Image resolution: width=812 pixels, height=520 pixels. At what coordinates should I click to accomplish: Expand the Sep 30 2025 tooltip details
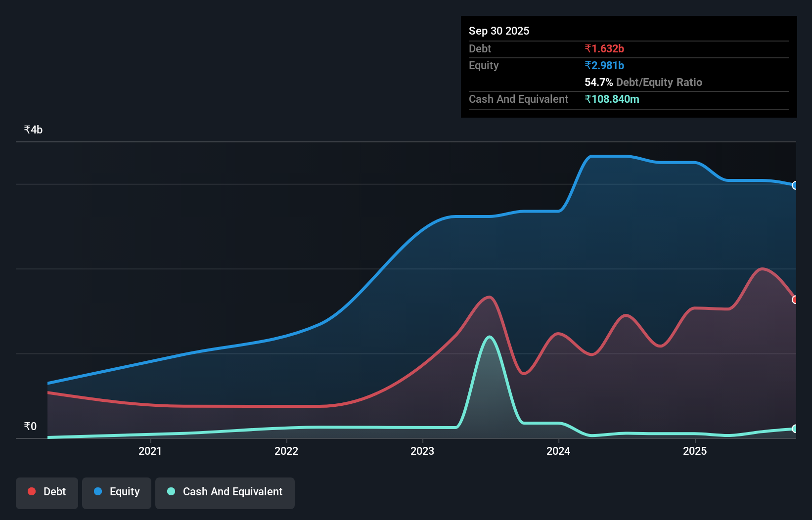499,31
